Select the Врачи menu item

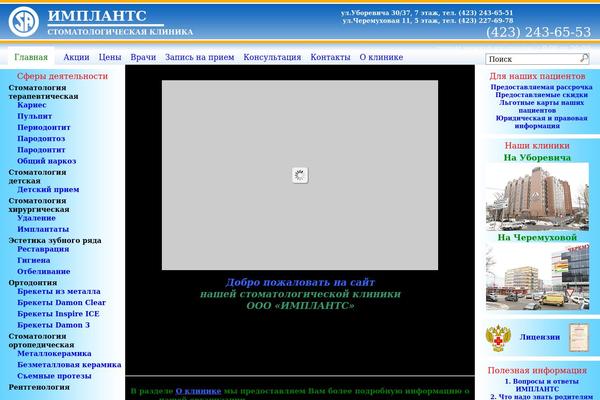[143, 57]
